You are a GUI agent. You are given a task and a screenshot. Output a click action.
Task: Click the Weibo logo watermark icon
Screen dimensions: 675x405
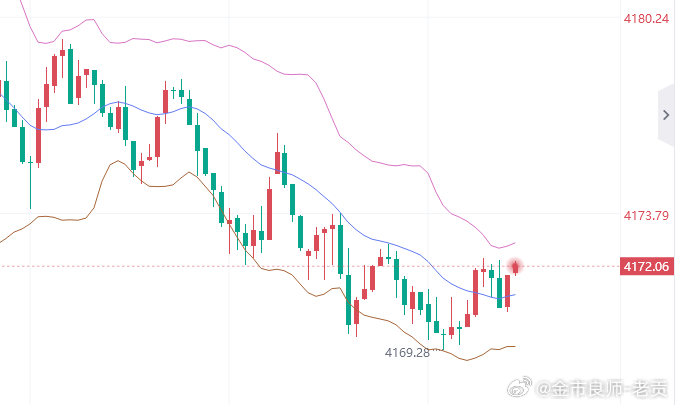point(519,386)
